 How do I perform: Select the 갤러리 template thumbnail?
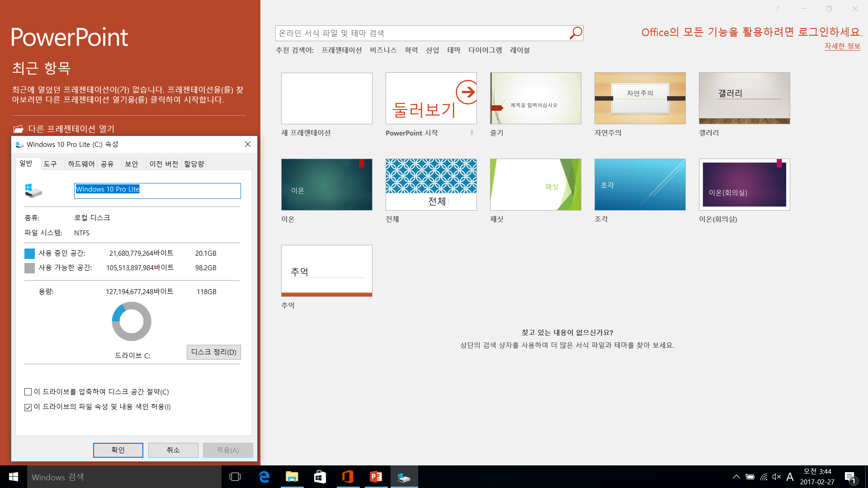tap(745, 99)
